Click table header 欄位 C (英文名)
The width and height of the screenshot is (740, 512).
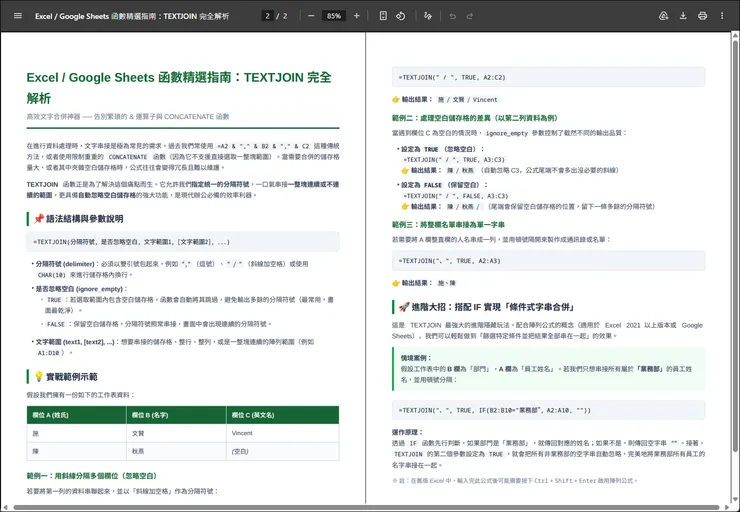point(282,415)
